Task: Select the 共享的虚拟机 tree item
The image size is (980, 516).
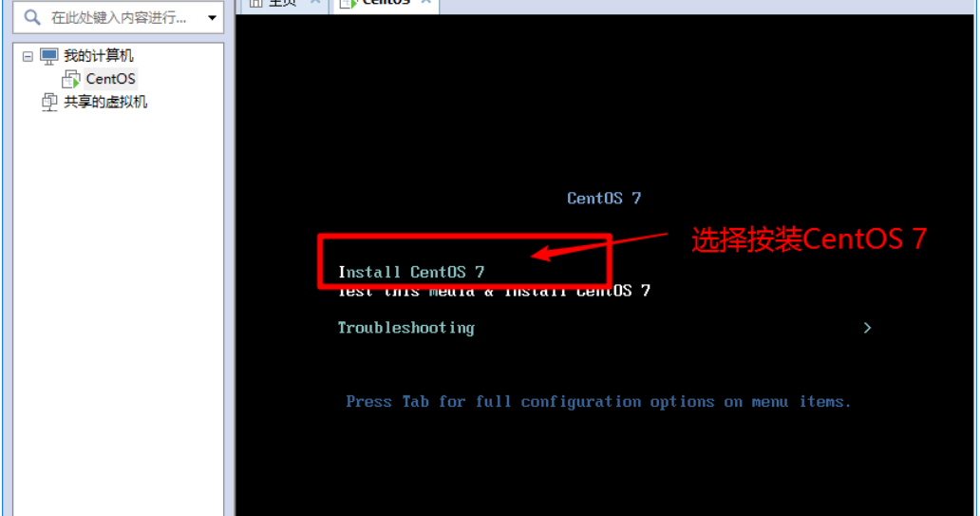Action: 105,102
